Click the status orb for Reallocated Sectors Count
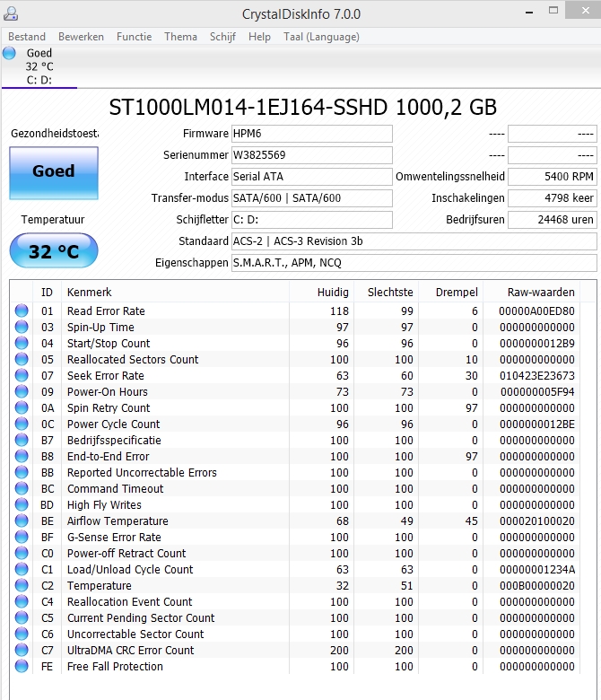Image resolution: width=601 pixels, height=700 pixels. pos(22,360)
